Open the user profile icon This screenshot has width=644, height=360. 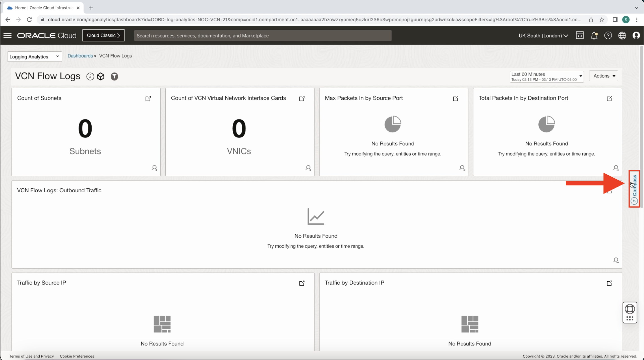coord(636,35)
